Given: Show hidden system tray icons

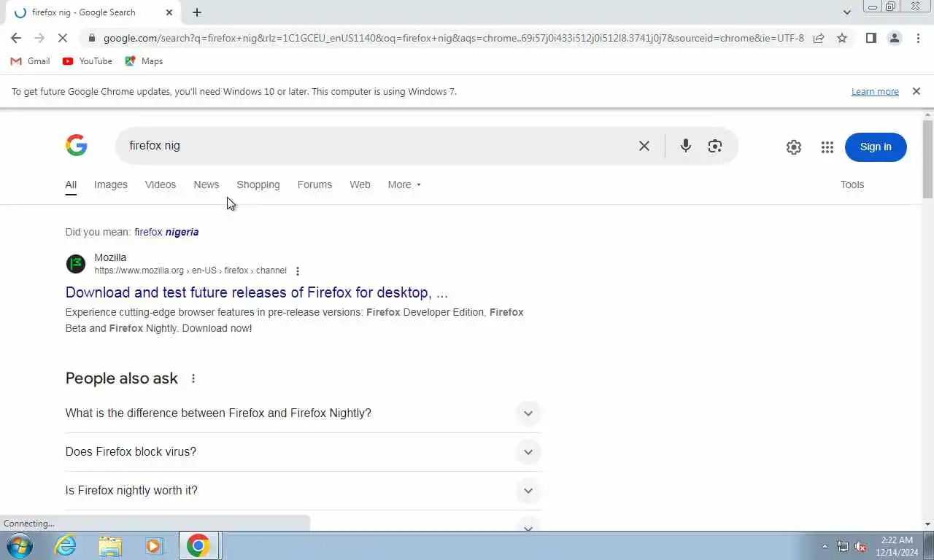Looking at the screenshot, I should click(825, 546).
